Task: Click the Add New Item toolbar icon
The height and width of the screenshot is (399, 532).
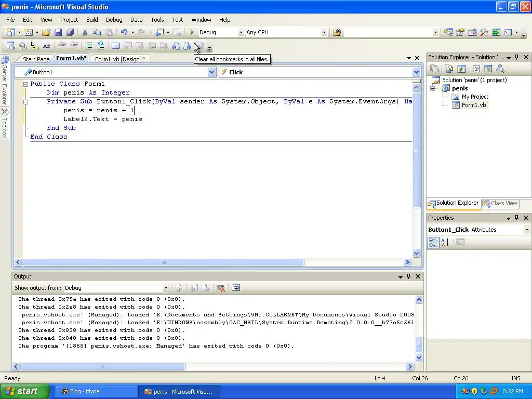Action: (x=29, y=32)
